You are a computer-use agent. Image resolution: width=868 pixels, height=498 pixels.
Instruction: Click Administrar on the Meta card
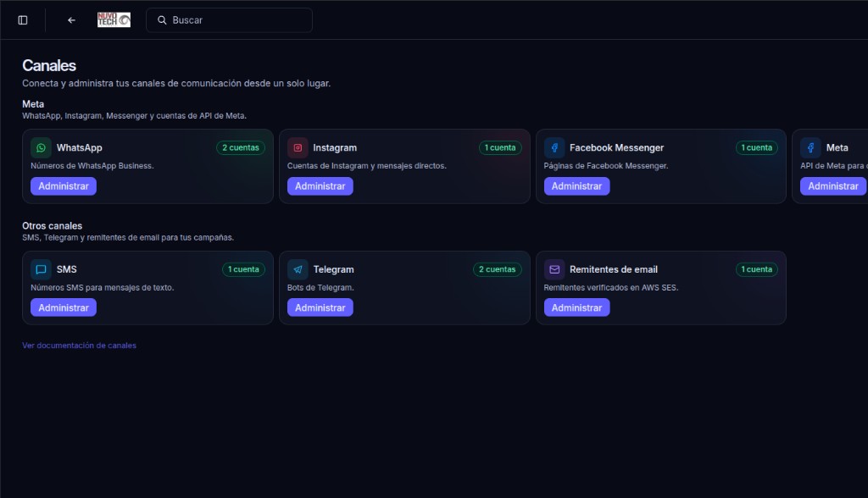click(833, 186)
